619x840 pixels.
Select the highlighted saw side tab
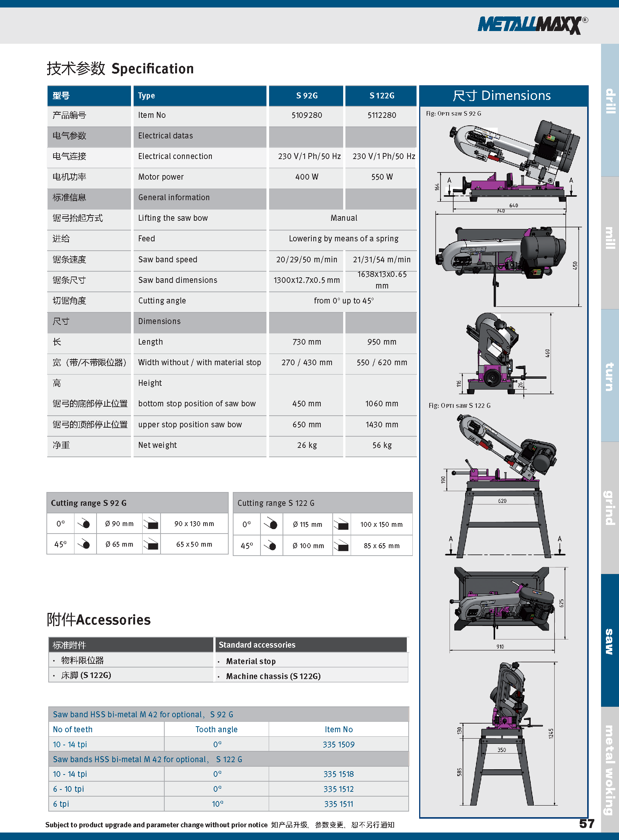[610, 640]
